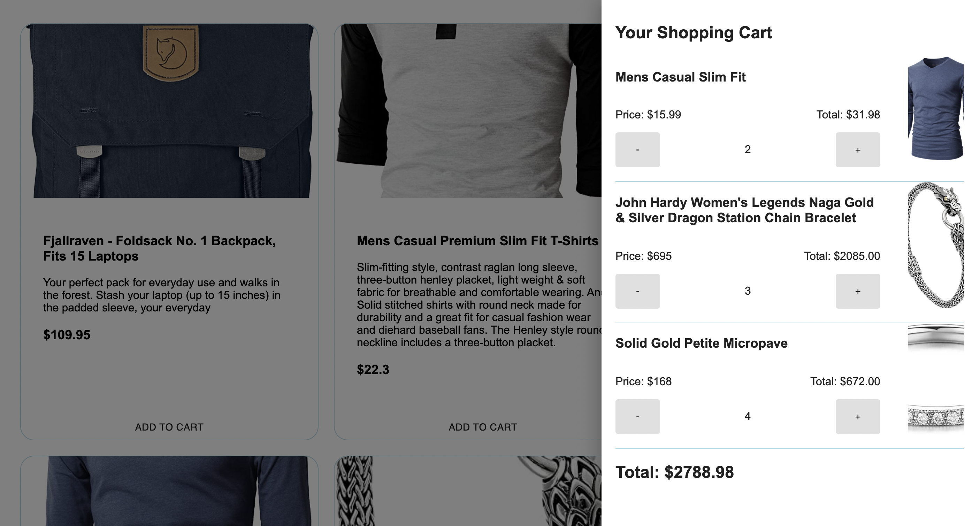
Task: Click the Fjallraven Foldsack No. 1 Backpack title
Action: point(159,248)
